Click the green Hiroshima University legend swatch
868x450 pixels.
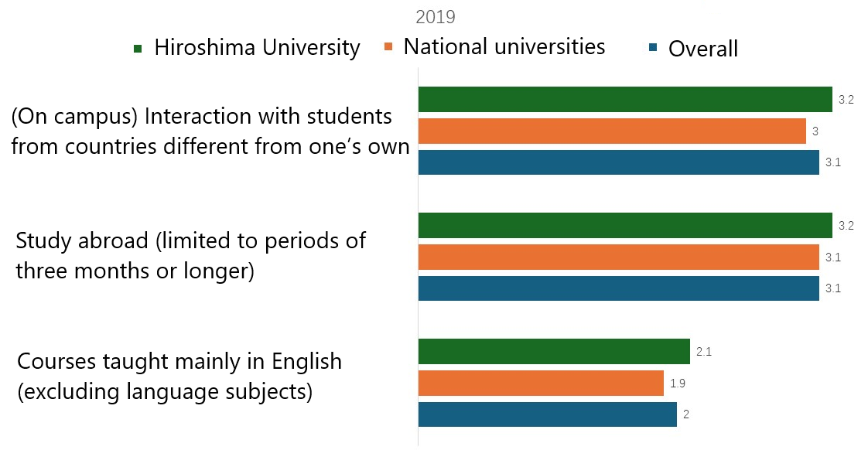(x=138, y=49)
